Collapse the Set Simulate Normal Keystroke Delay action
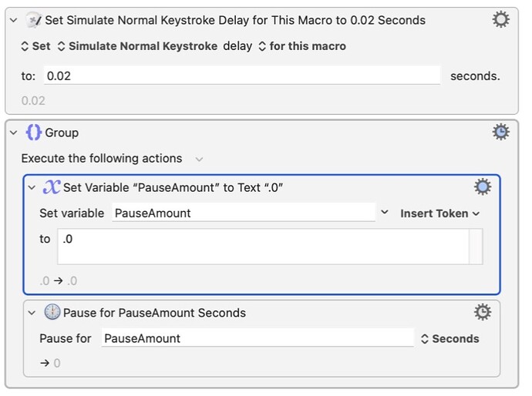 (14, 20)
